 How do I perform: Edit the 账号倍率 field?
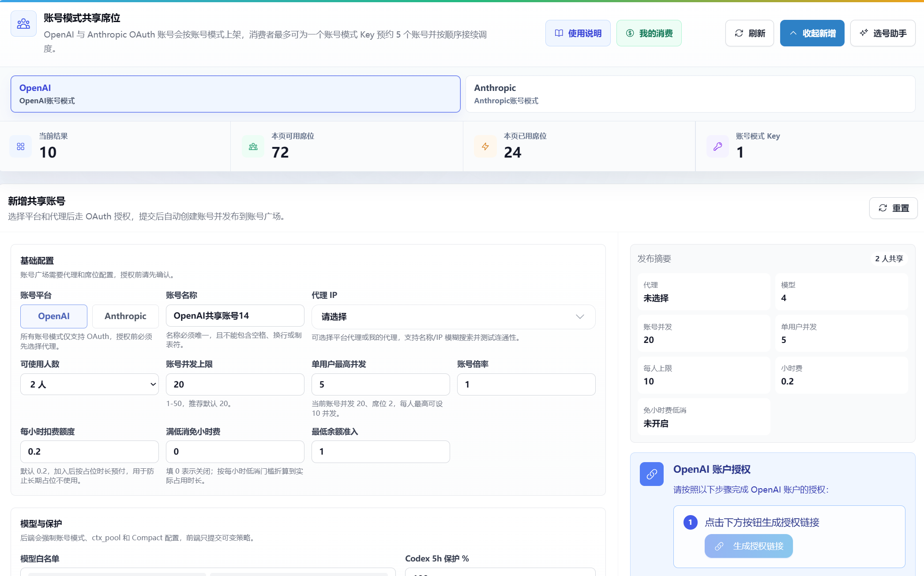click(526, 384)
